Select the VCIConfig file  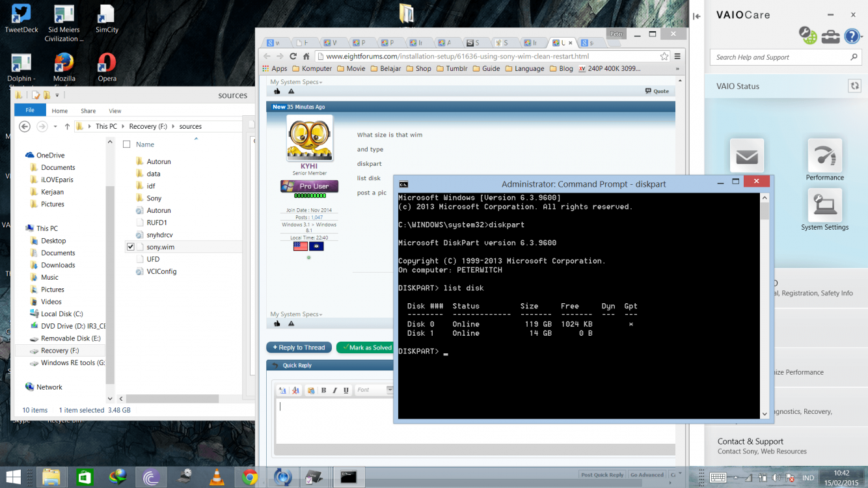(x=161, y=271)
